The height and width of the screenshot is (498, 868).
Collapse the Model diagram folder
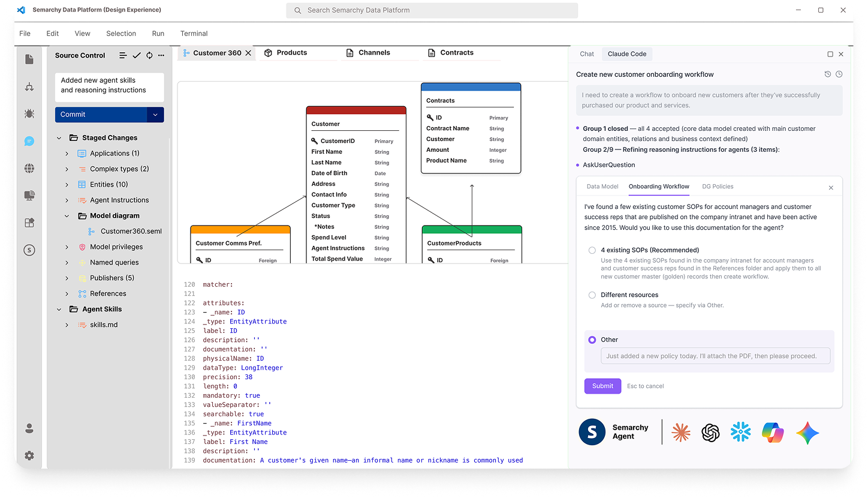tap(67, 216)
